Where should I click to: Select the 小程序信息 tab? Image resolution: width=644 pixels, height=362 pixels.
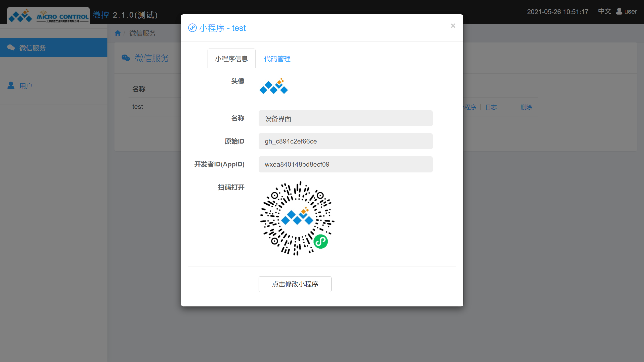pyautogui.click(x=231, y=58)
